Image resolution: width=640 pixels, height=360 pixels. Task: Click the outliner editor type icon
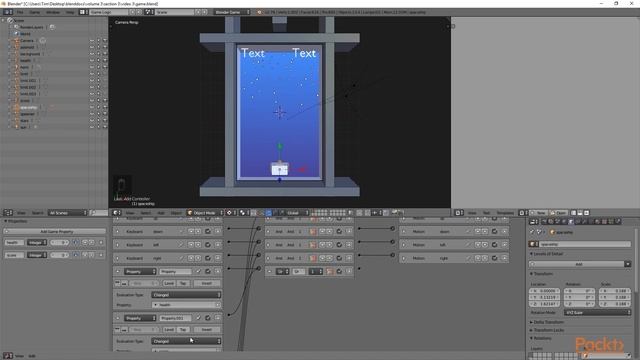pos(8,213)
